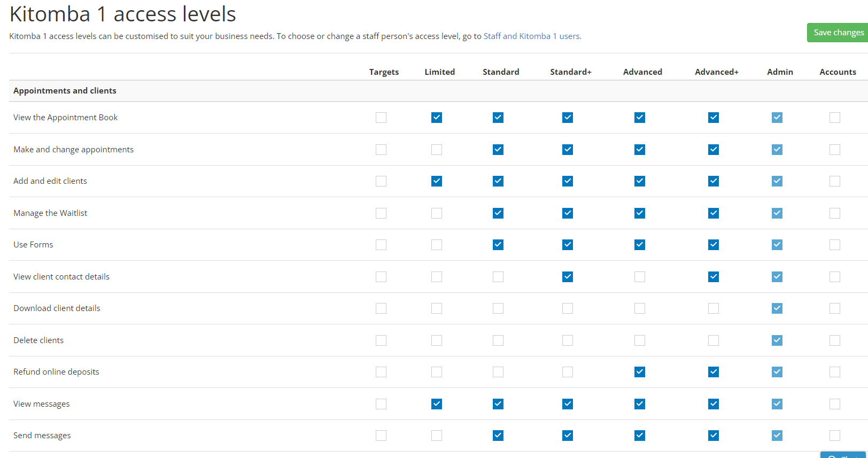Open the Staff and Kitomba 1 users link
The image size is (868, 458).
click(531, 36)
